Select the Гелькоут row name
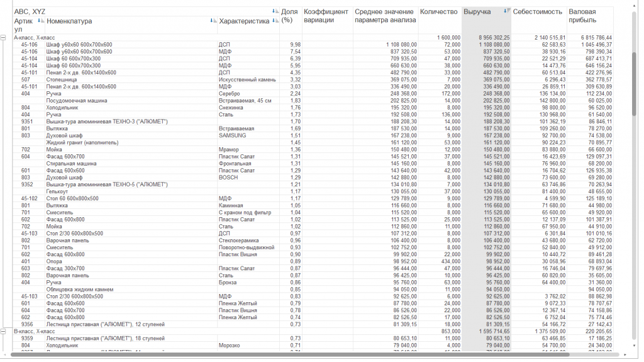The height and width of the screenshot is (362, 644). 57,191
